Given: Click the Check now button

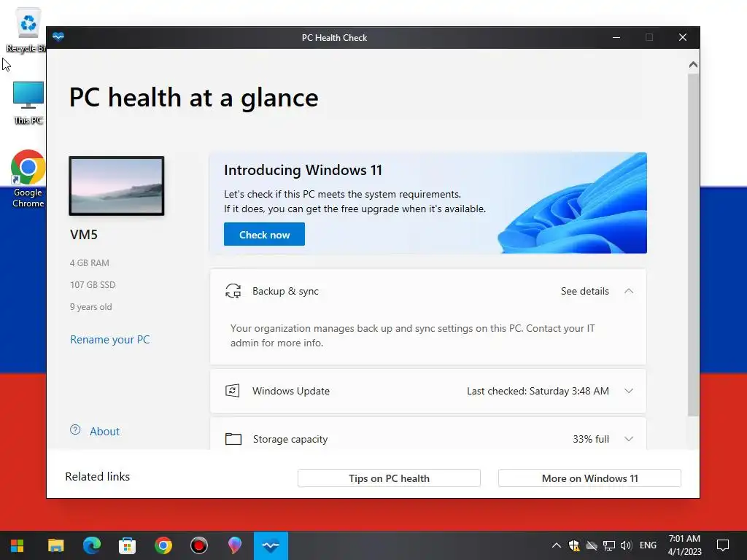Looking at the screenshot, I should pos(264,234).
